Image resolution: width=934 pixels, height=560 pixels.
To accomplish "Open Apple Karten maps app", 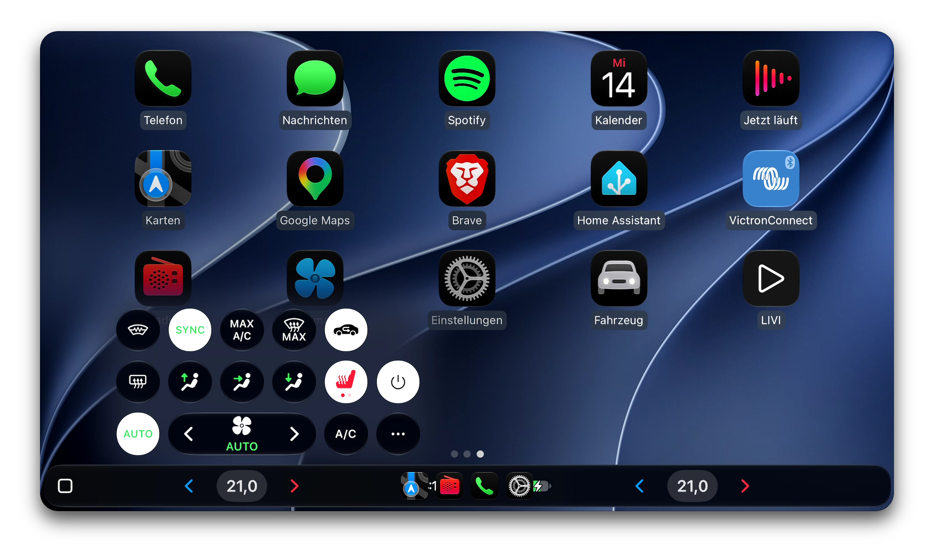I will click(x=163, y=179).
